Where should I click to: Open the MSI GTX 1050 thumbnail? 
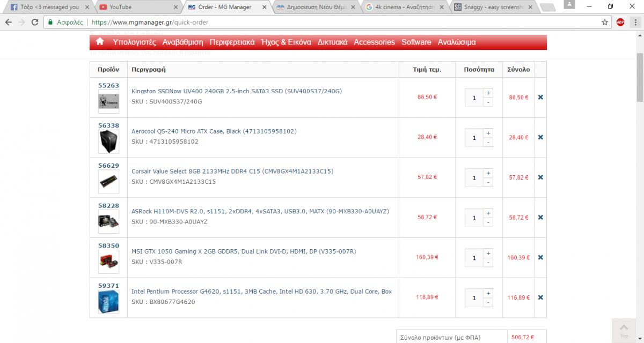108,262
